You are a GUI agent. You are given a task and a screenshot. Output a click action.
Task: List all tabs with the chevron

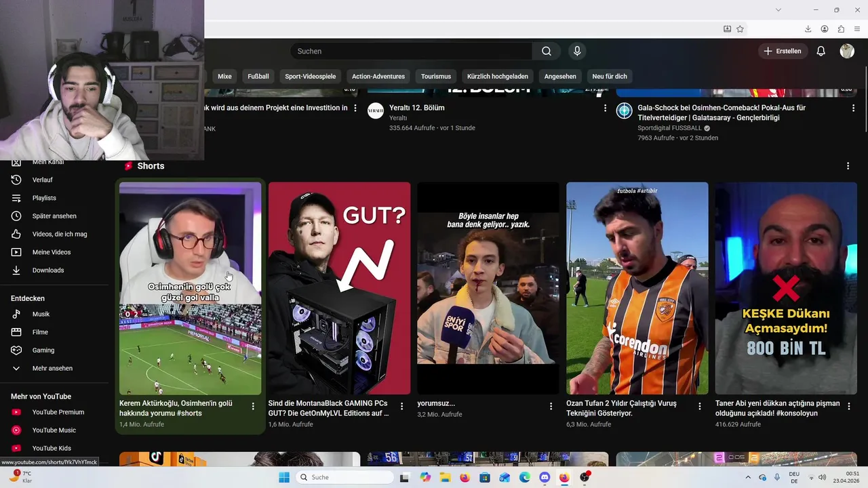pyautogui.click(x=778, y=9)
